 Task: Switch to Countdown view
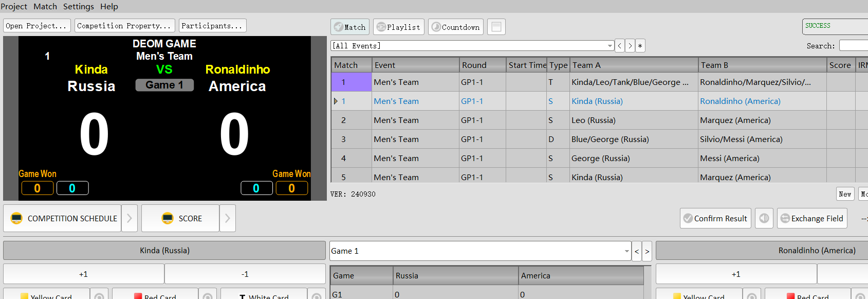455,27
